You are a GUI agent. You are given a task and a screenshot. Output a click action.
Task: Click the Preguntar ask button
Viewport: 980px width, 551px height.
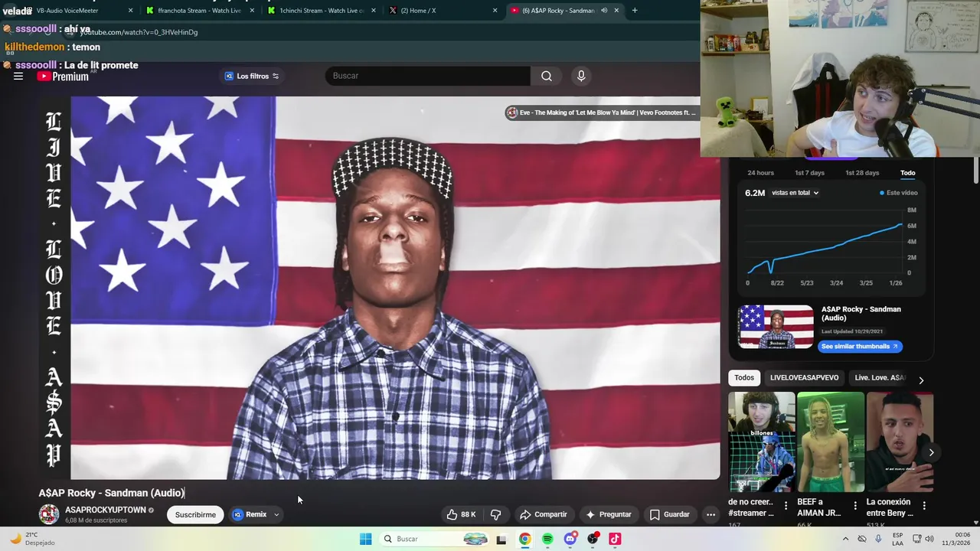(x=608, y=514)
